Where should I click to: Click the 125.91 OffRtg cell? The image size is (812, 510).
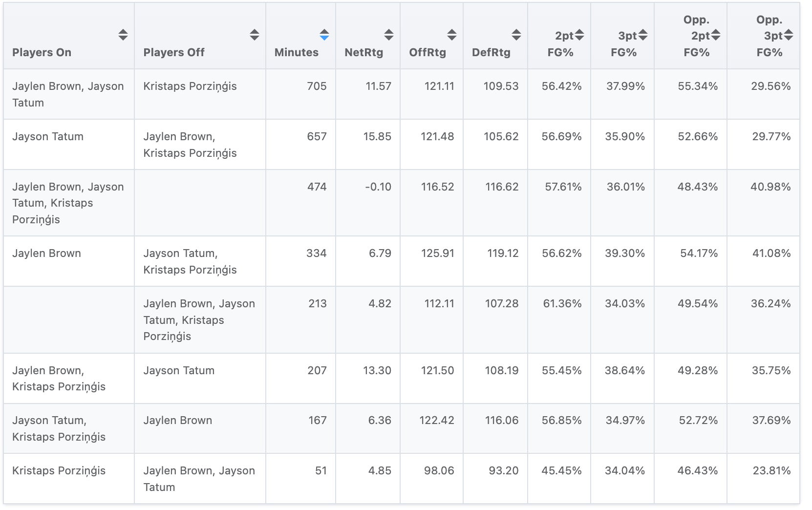tap(438, 253)
